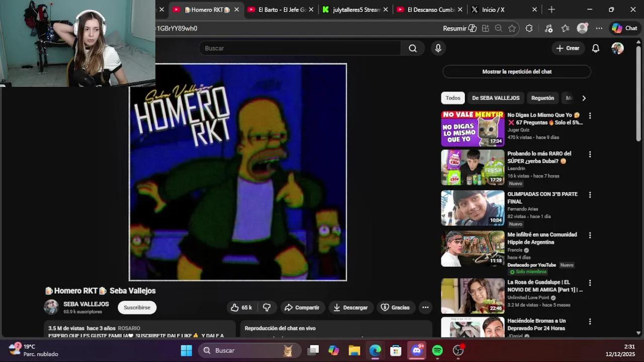Open more options via the three-dots under the video

(425, 307)
